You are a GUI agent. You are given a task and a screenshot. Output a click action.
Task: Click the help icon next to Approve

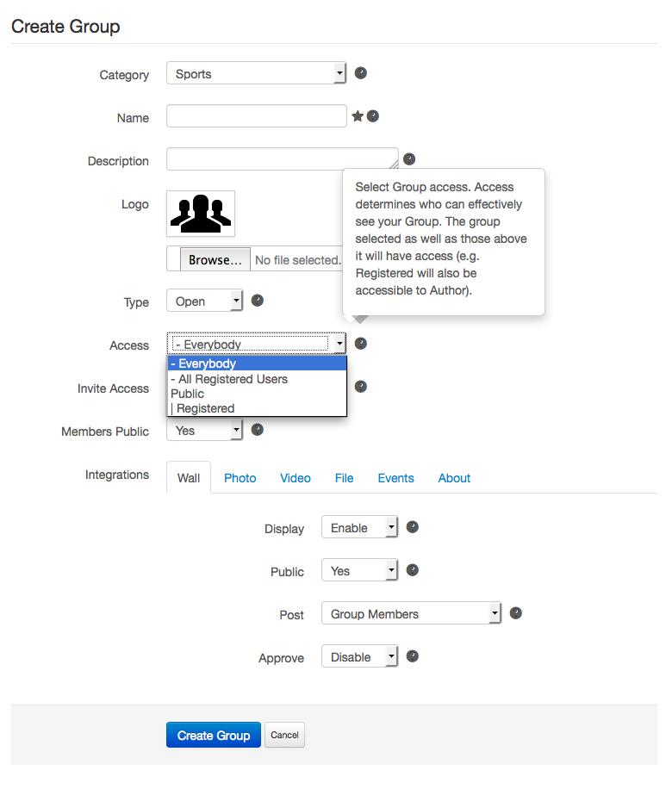tap(413, 656)
